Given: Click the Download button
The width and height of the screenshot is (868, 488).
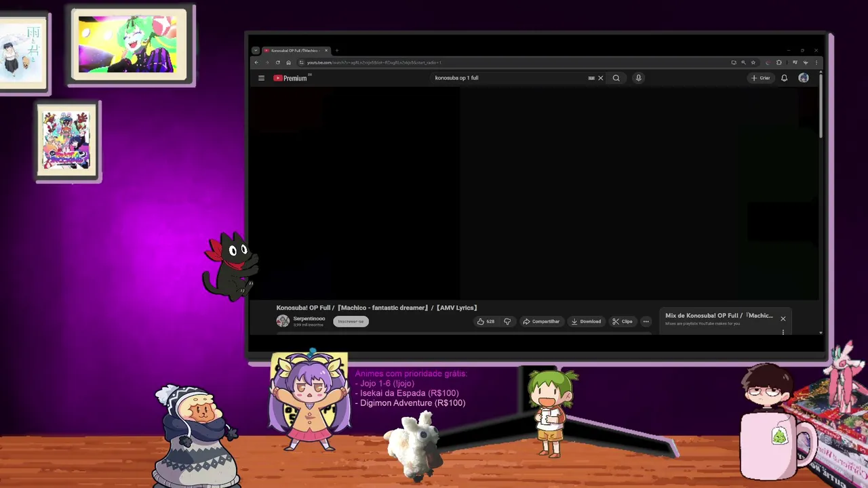Looking at the screenshot, I should pos(586,321).
